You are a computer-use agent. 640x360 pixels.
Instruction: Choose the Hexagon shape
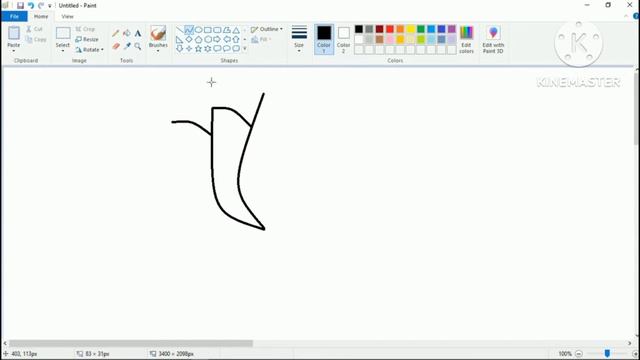[x=208, y=39]
